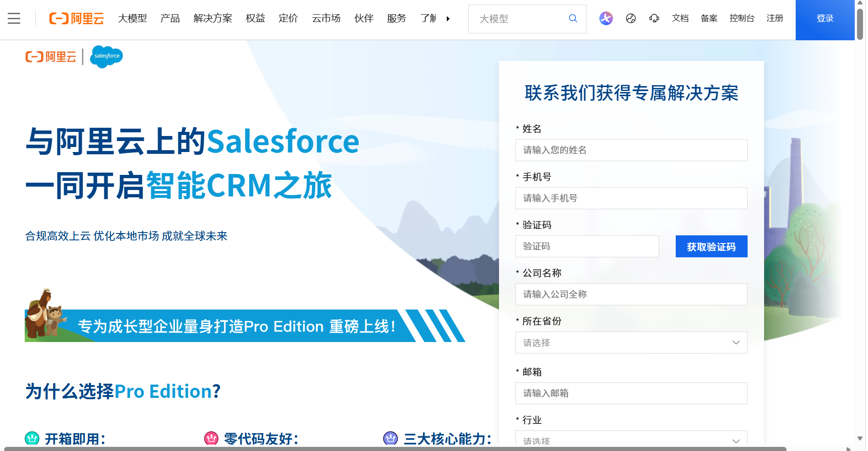Expand the 所在省份 province dropdown
The width and height of the screenshot is (868, 451).
point(631,342)
